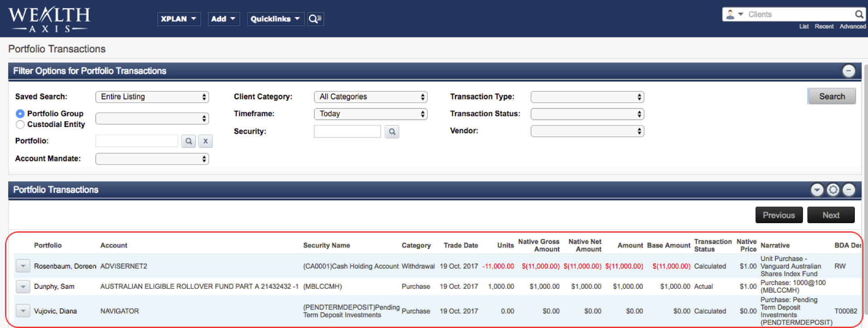Viewport: 868px width, 328px height.
Task: Sort by the Native Net Amount header
Action: (x=585, y=245)
